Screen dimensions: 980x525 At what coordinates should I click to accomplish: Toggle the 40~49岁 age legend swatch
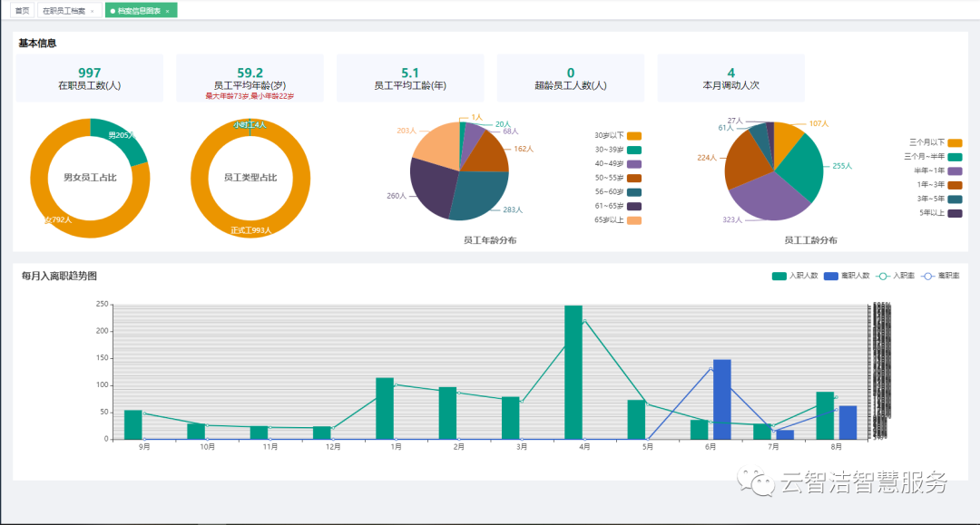[634, 164]
